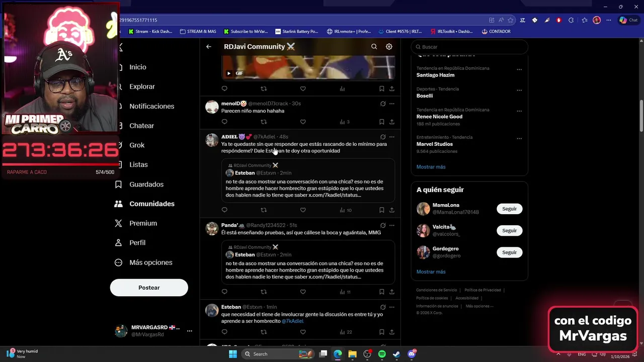
Task: Play the GIF at the top of the feed
Action: 229,73
